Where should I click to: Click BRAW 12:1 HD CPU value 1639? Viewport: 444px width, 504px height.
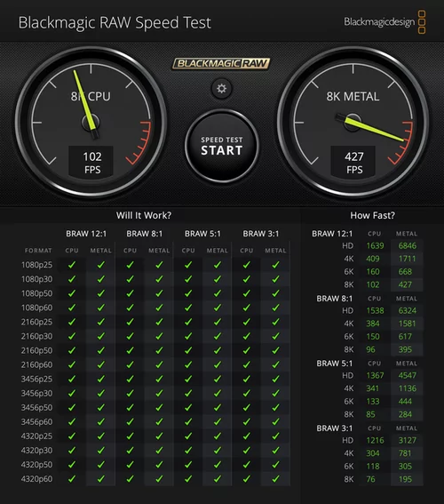(x=375, y=246)
